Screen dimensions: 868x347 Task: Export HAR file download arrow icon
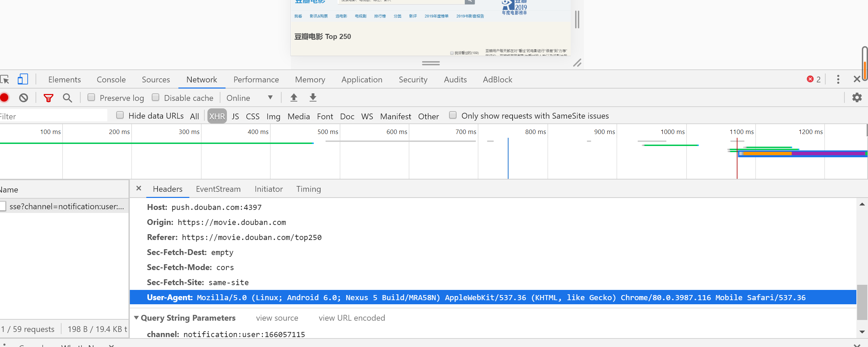point(313,98)
